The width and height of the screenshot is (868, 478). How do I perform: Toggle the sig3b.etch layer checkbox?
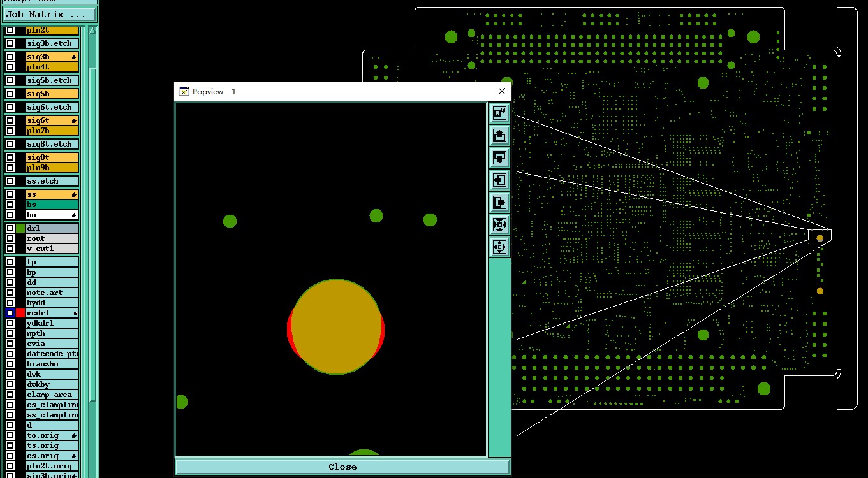coord(10,43)
